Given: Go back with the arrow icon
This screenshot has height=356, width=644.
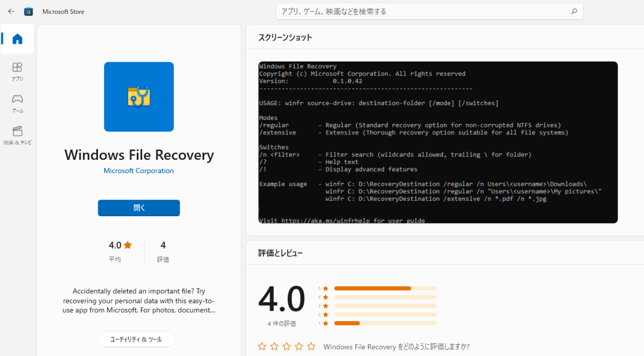Looking at the screenshot, I should (11, 11).
